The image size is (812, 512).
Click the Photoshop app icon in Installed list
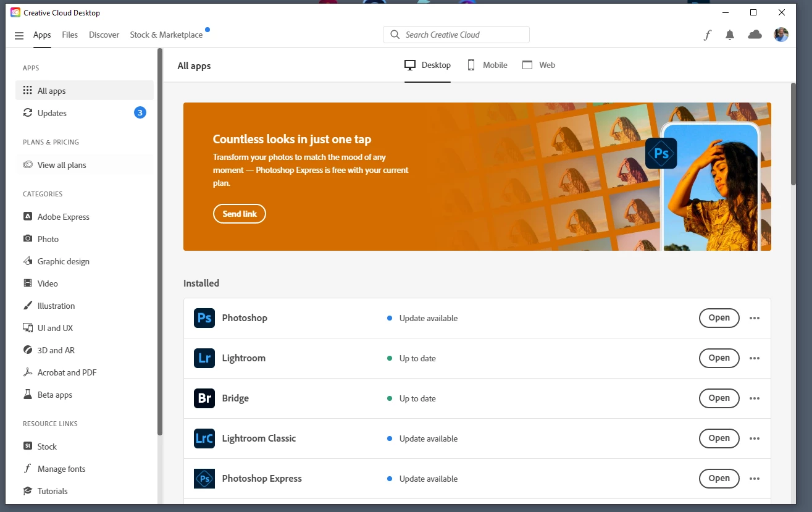tap(204, 318)
